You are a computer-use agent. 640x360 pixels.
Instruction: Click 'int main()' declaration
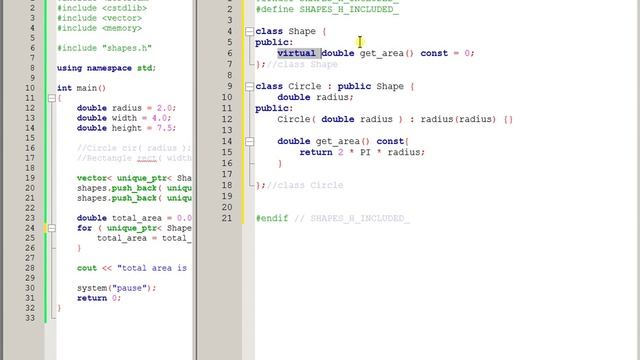pyautogui.click(x=82, y=88)
